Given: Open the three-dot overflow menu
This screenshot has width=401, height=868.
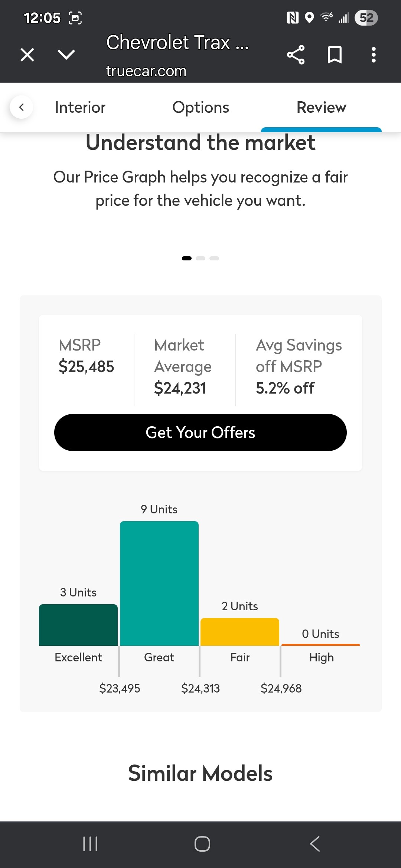Looking at the screenshot, I should 374,55.
